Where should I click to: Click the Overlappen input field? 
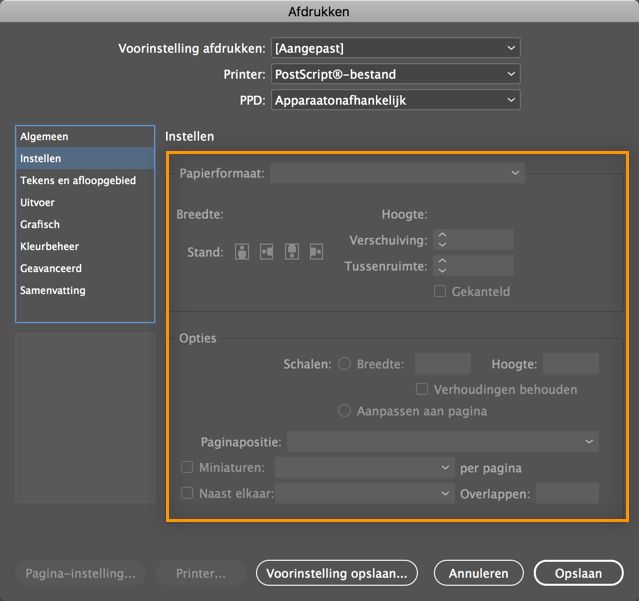point(567,493)
